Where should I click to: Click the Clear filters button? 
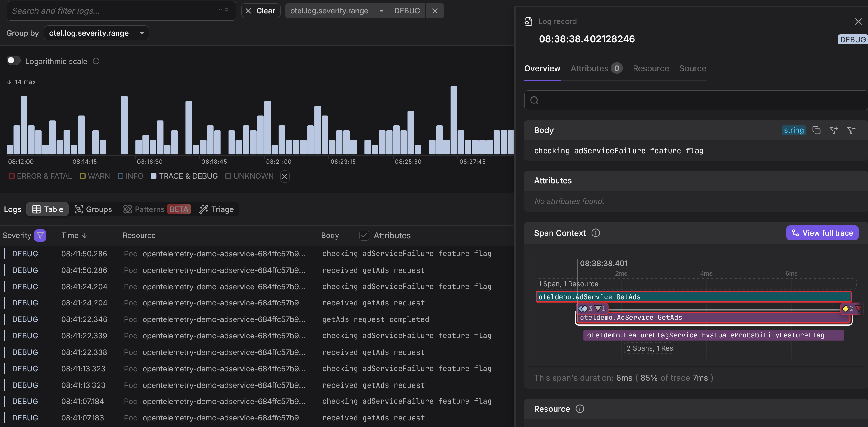261,11
